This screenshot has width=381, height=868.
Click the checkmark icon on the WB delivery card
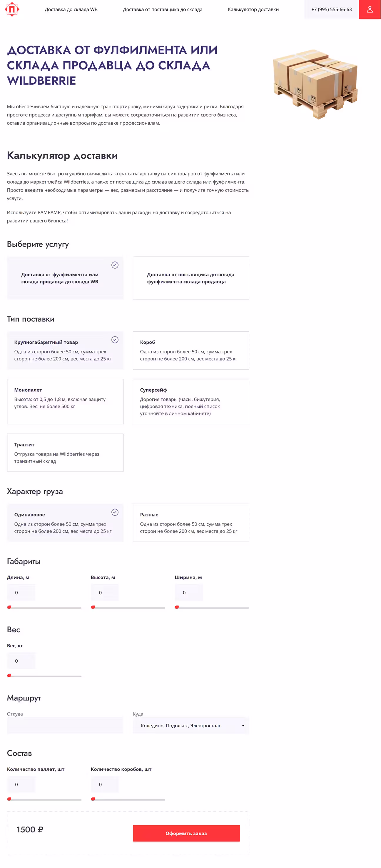115,265
